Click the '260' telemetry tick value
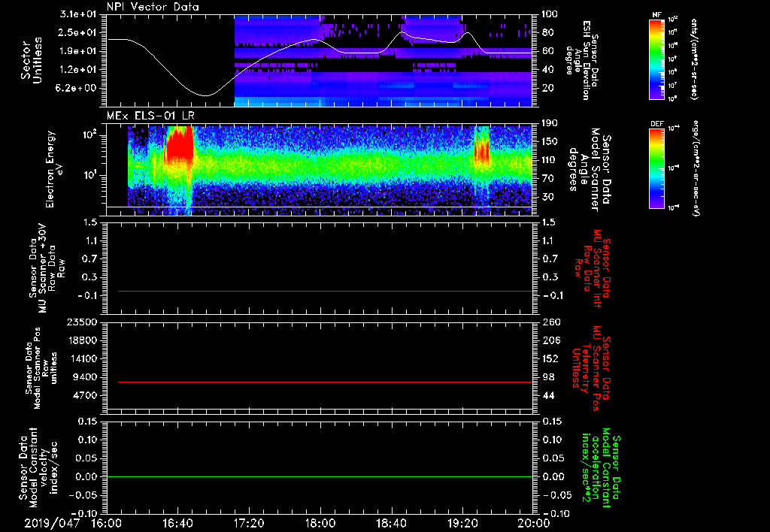This screenshot has height=532, width=770. (550, 322)
